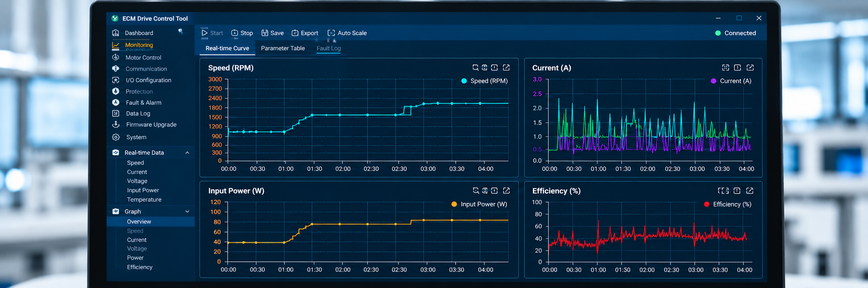
Task: Apply Auto Scale to the charts
Action: click(x=347, y=33)
